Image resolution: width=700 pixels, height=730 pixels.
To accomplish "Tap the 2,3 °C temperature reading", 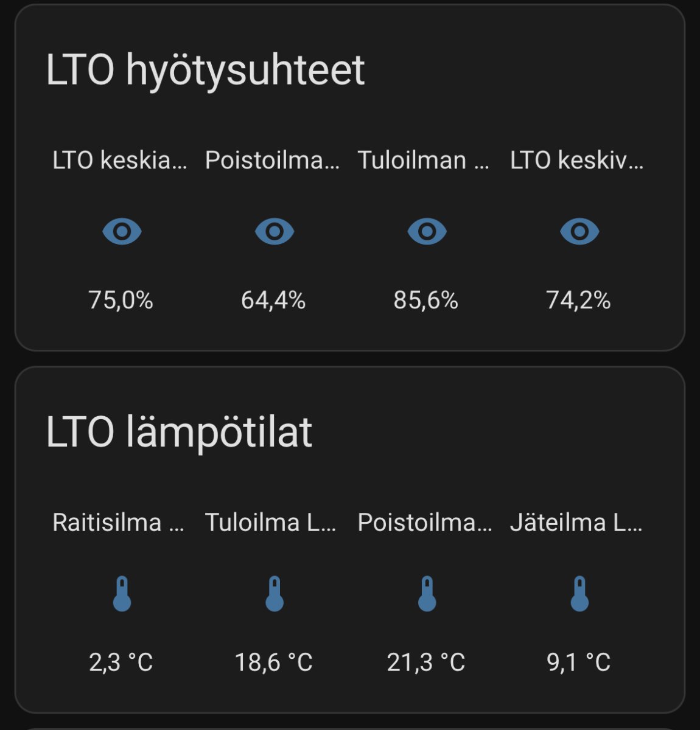I will [x=121, y=662].
